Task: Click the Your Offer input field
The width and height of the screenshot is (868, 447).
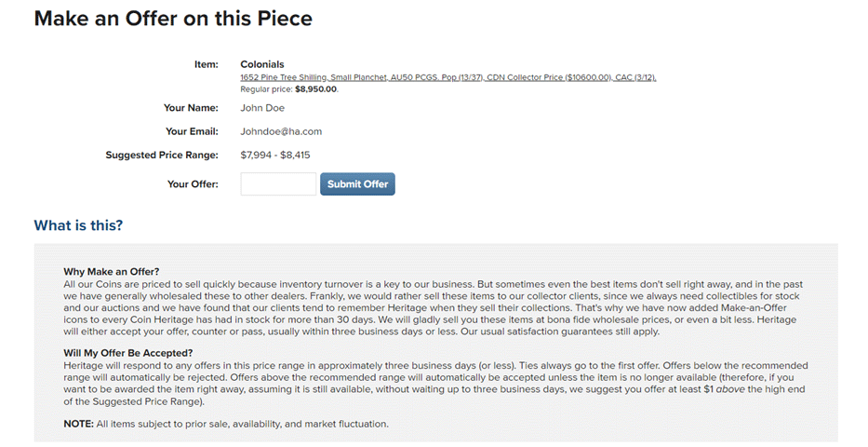Action: [278, 183]
